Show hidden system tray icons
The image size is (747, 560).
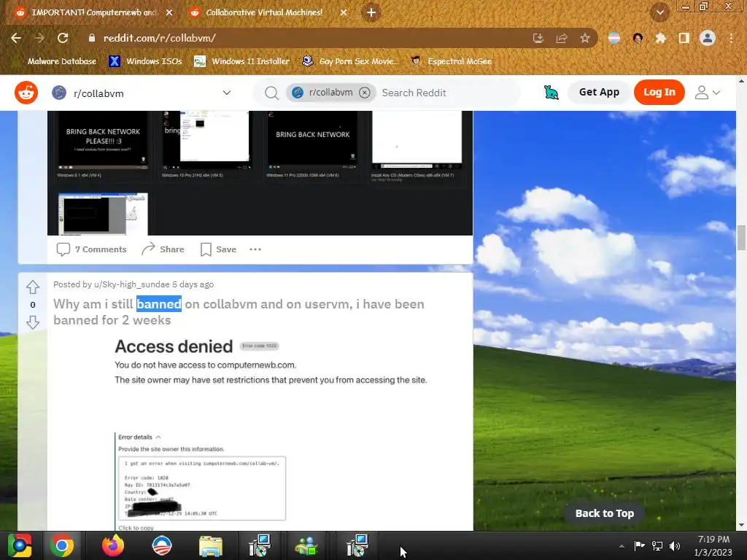[x=622, y=546]
